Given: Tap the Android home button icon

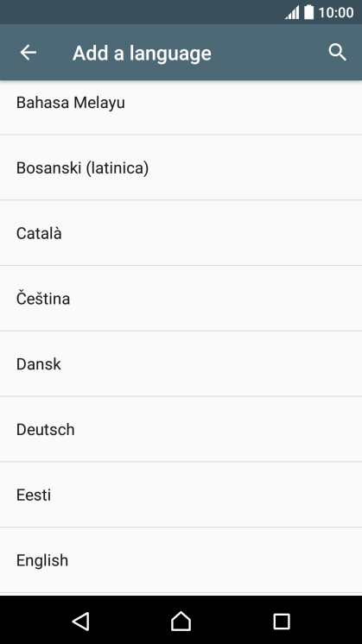Looking at the screenshot, I should 181,621.
